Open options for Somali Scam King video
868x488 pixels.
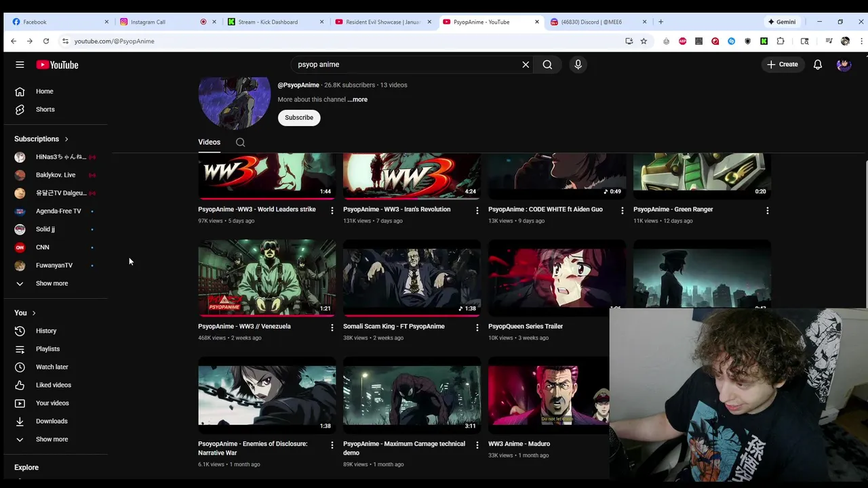[x=477, y=327]
